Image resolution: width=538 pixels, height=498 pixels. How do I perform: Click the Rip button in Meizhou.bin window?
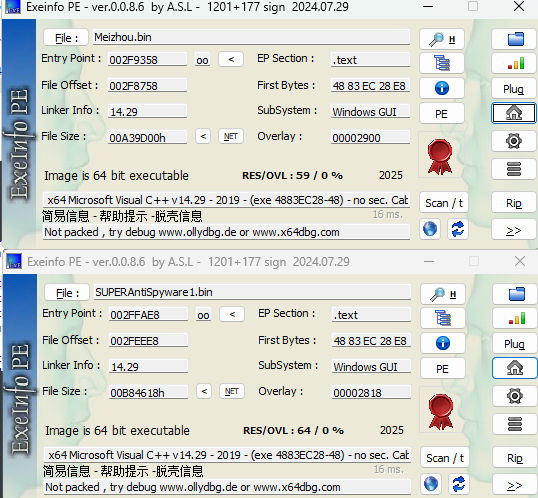coord(514,203)
